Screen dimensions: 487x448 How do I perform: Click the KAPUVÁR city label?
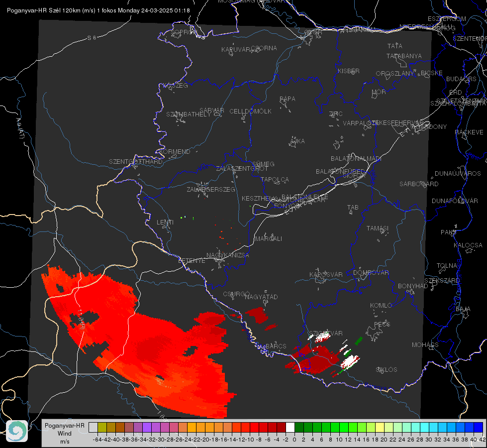(235, 49)
